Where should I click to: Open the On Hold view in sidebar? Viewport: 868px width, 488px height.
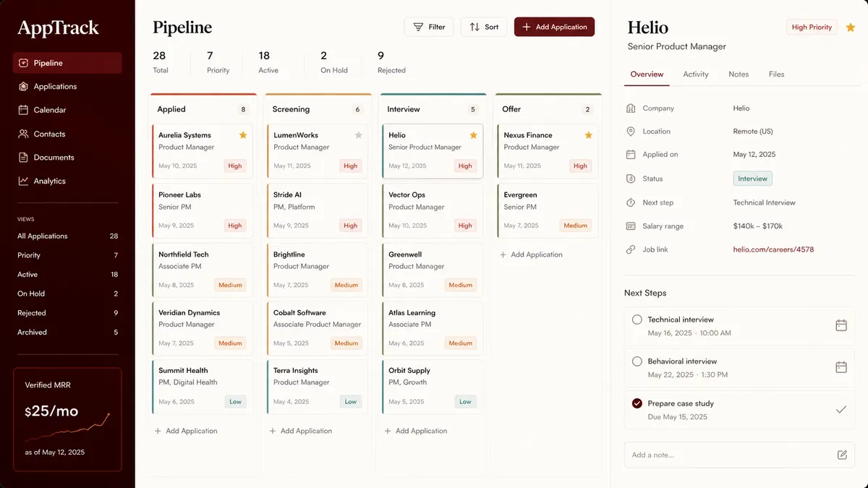coord(67,294)
